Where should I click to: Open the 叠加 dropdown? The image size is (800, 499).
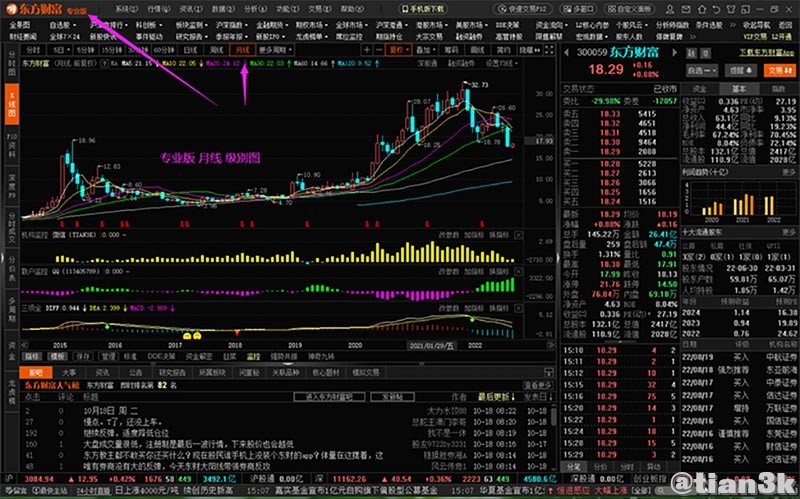click(x=426, y=50)
